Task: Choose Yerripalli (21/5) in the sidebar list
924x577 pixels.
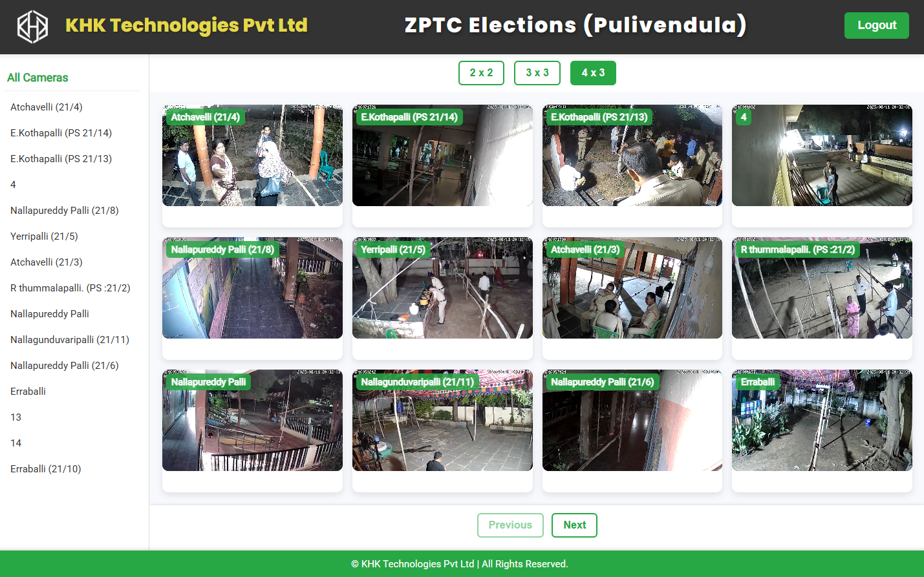Action: tap(44, 236)
